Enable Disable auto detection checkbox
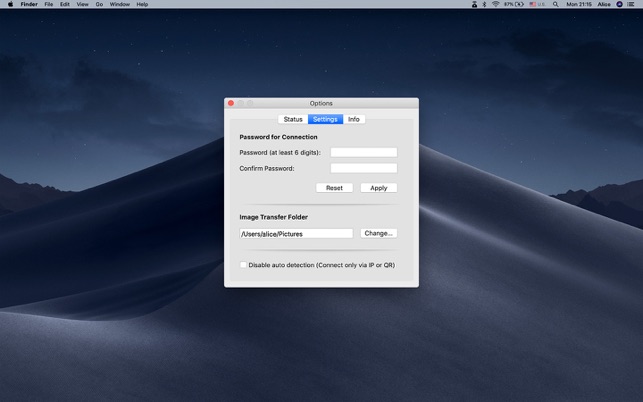The width and height of the screenshot is (643, 402). 243,265
